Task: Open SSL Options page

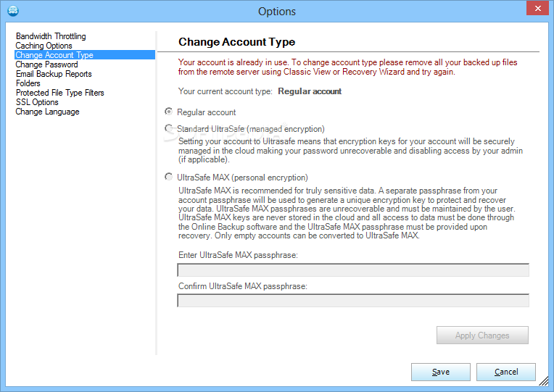Action: (37, 102)
